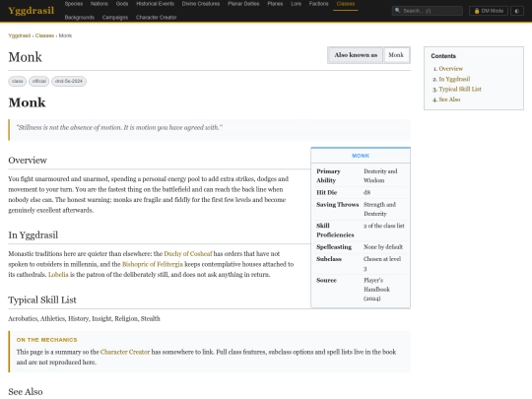Jump to In Yggdrasil in Contents
Screen dimensions: 532x399
pyautogui.click(x=454, y=79)
